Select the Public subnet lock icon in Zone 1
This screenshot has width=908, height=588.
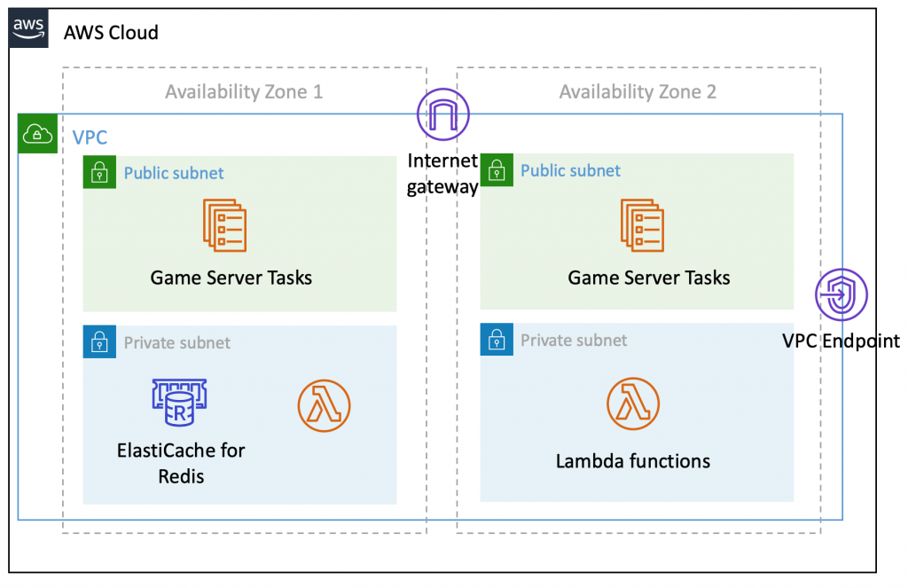pyautogui.click(x=99, y=172)
